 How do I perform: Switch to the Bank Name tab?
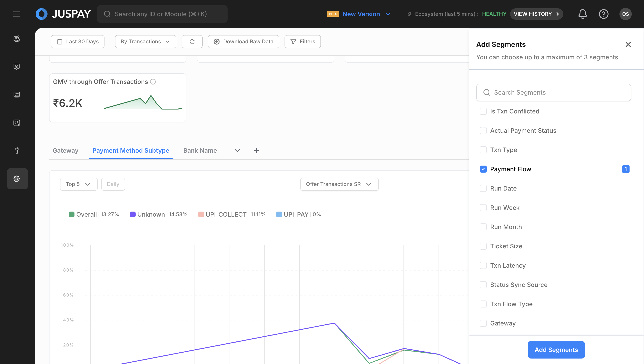coord(200,150)
